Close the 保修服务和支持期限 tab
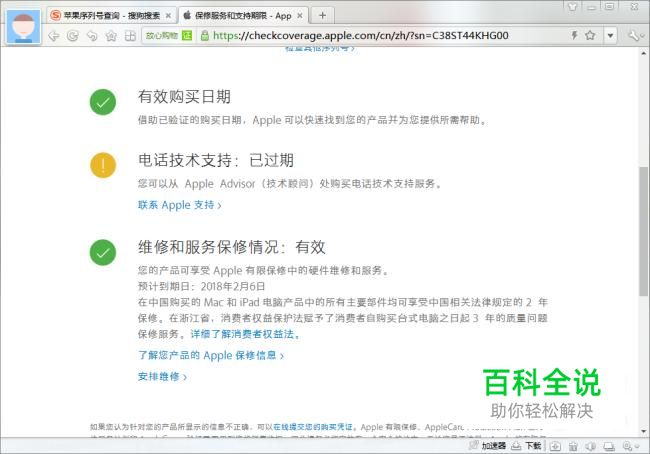 300,16
